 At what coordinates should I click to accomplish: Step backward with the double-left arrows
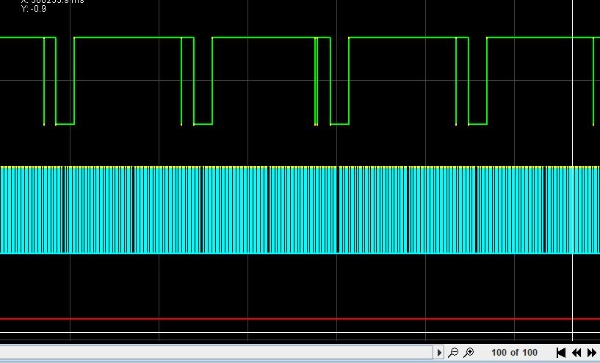tap(577, 352)
